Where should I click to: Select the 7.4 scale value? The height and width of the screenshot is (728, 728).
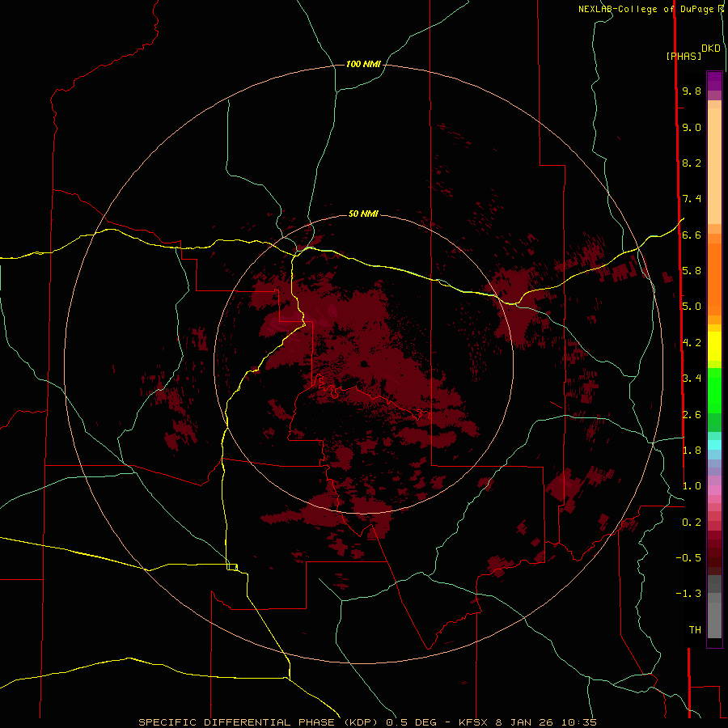coord(692,199)
